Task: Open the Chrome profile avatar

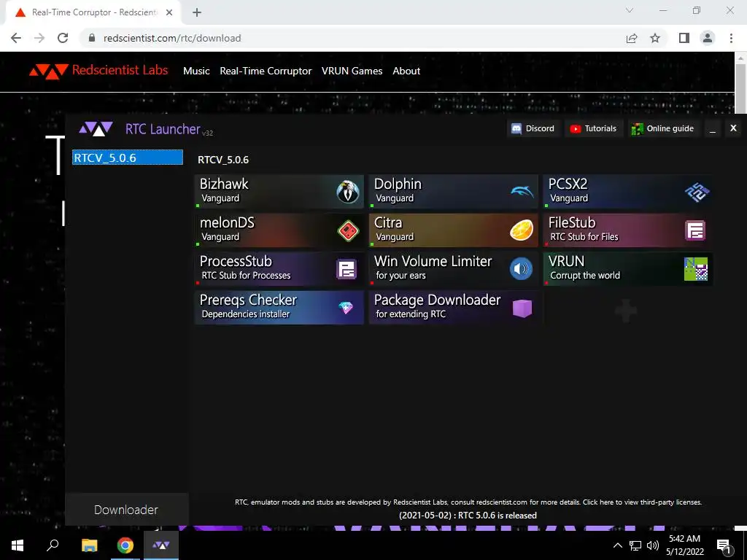Action: click(x=708, y=38)
